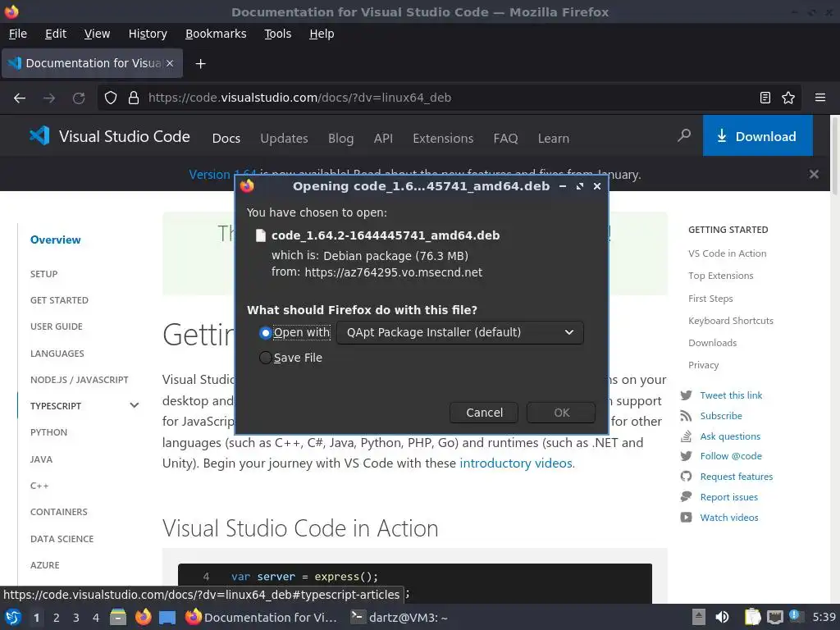Viewport: 840px width, 630px height.
Task: Switch to the dartz@VM3 terminal window
Action: click(x=399, y=618)
